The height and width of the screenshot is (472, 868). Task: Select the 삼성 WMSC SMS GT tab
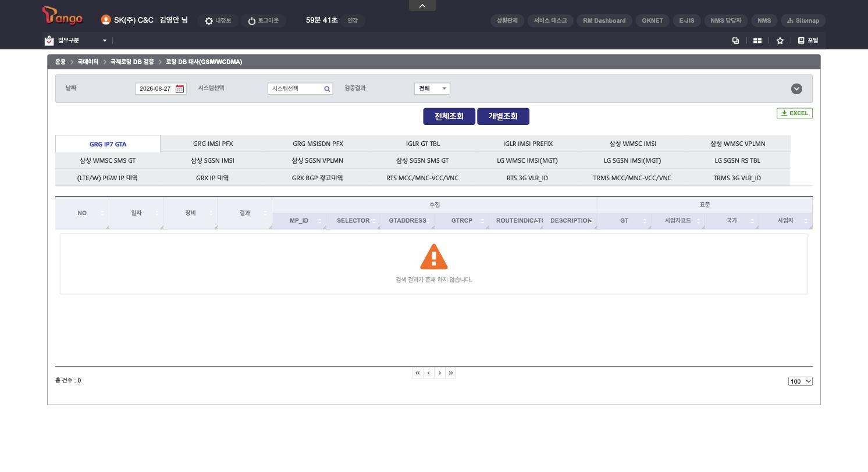pyautogui.click(x=108, y=160)
